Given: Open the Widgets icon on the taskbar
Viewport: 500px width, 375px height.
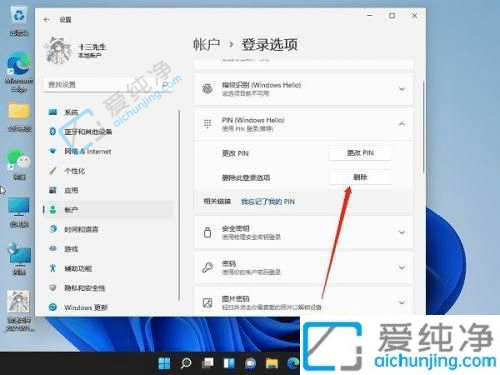Looking at the screenshot, I should [229, 363].
